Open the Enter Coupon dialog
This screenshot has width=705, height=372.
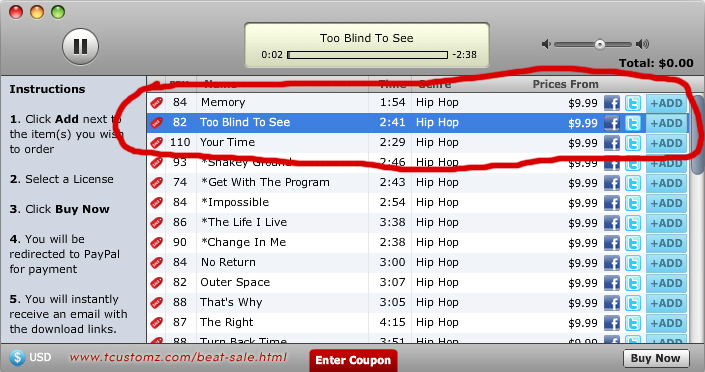[353, 360]
